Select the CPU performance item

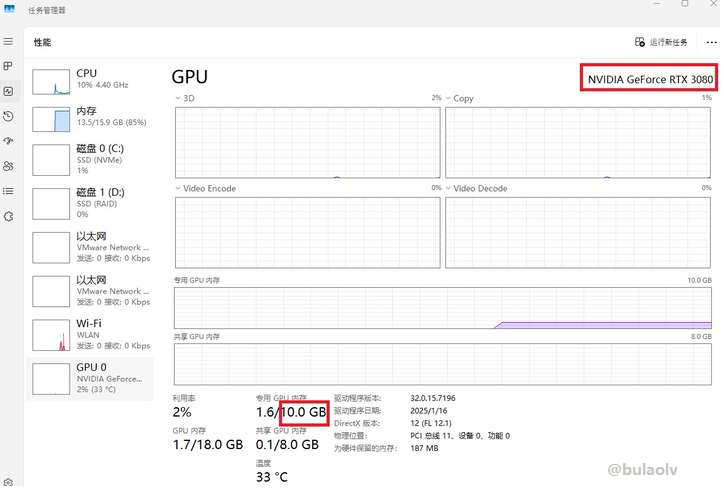[90, 81]
